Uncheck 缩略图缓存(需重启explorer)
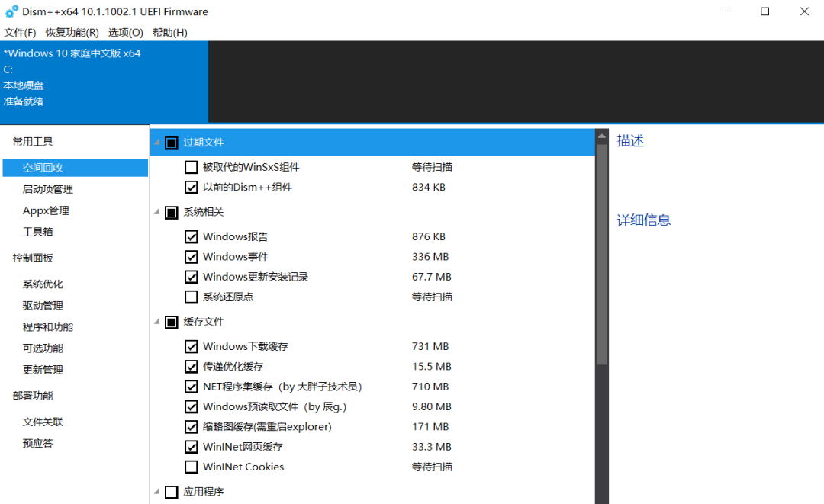The height and width of the screenshot is (504, 824). pyautogui.click(x=192, y=427)
